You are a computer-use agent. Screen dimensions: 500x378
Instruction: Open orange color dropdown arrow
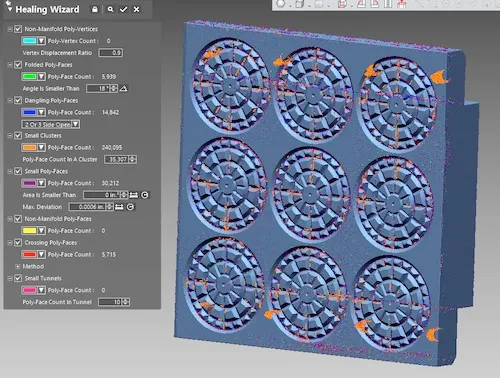coord(41,147)
